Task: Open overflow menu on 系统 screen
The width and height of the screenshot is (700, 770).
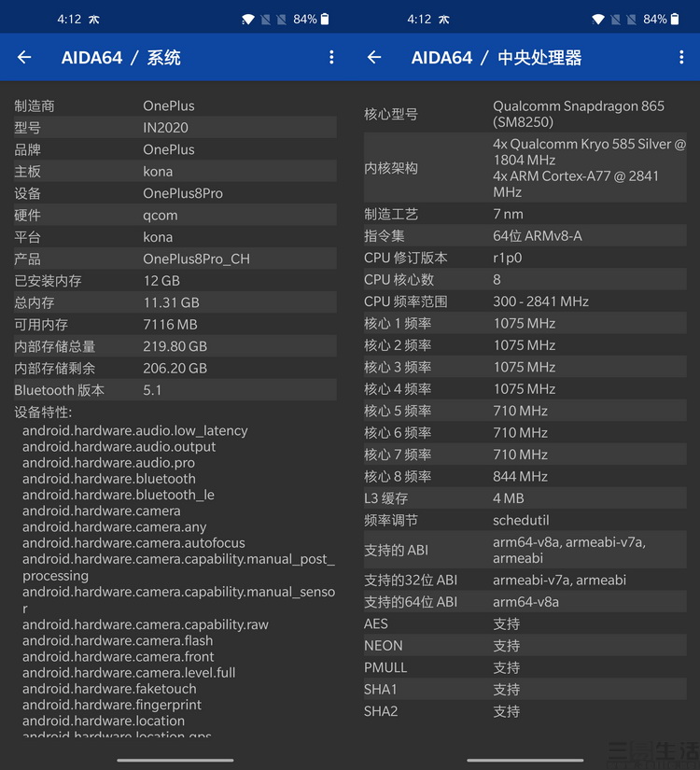Action: 331,58
